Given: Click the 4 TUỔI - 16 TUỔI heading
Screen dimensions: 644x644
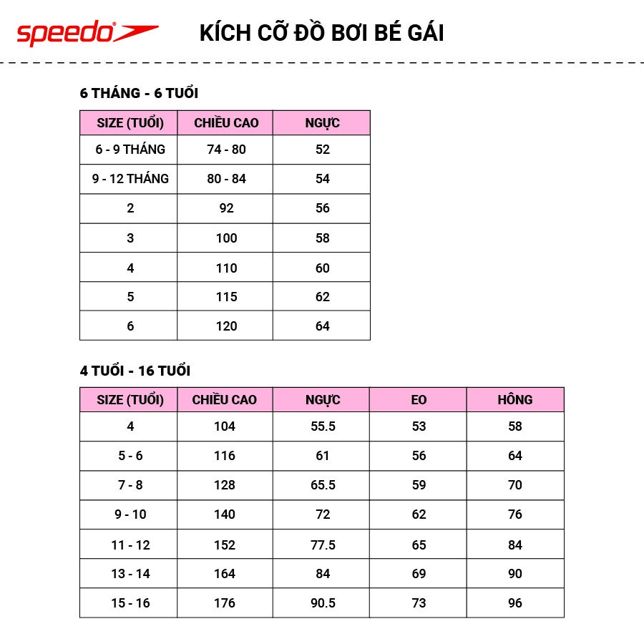Looking at the screenshot, I should (135, 371).
